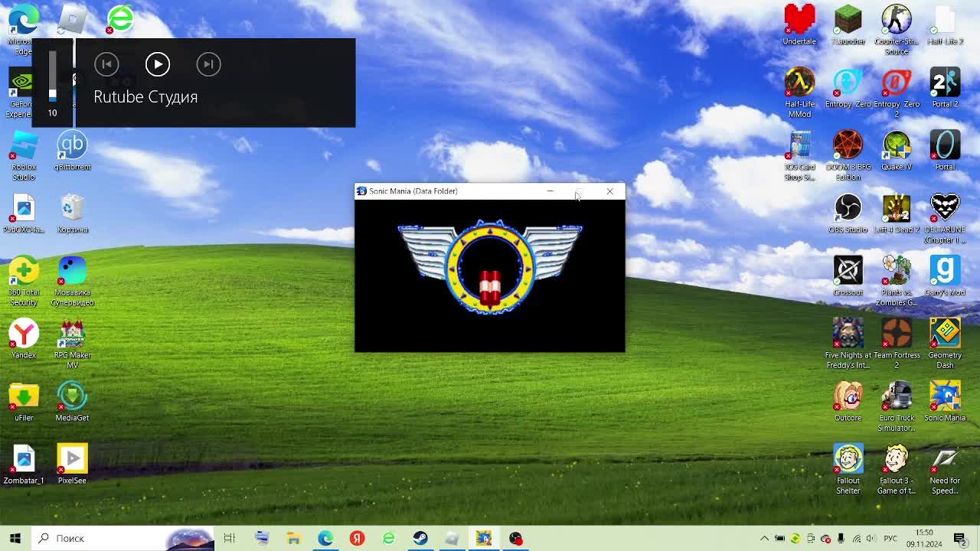The width and height of the screenshot is (980, 551).
Task: Minimize the Sonic Mania (Data Folder) window
Action: [550, 191]
